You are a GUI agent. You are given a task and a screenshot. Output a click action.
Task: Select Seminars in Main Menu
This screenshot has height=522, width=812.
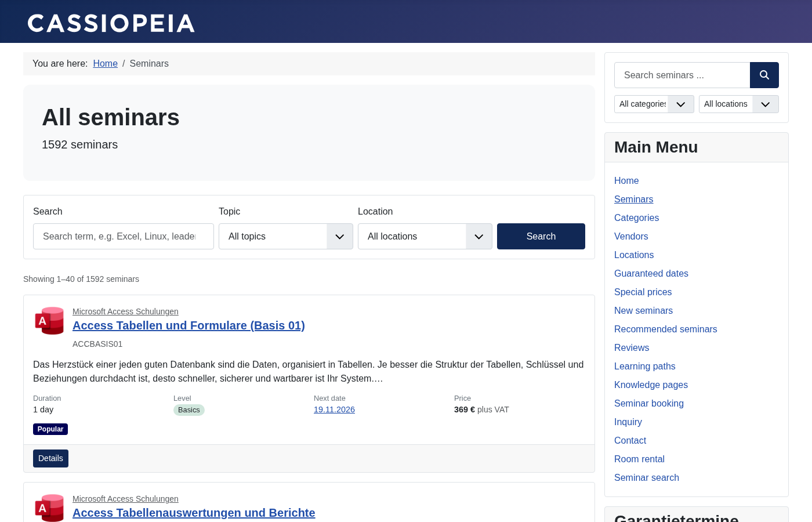coord(633,200)
